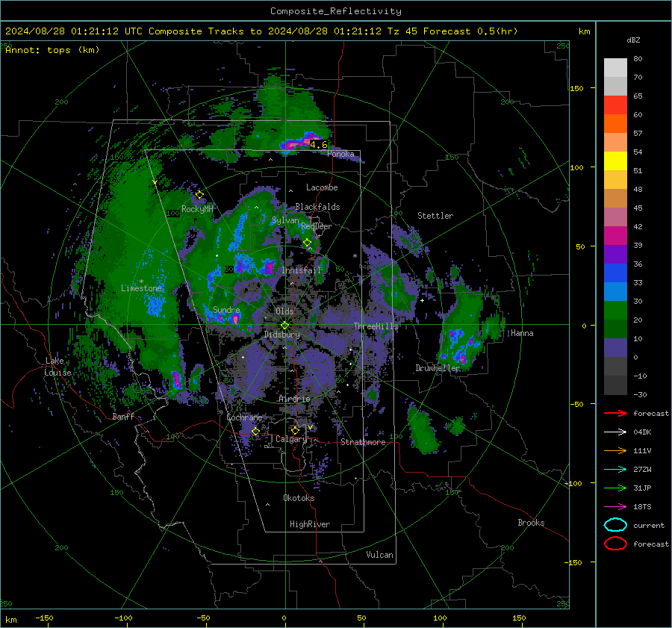Click the Sundre city label
672x628 pixels.
226,310
